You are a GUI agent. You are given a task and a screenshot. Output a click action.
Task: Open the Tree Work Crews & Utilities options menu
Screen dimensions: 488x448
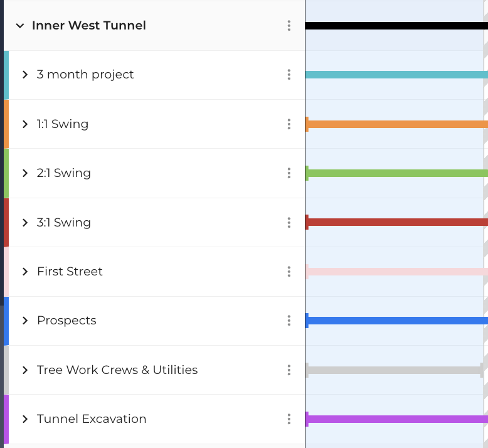tap(289, 370)
